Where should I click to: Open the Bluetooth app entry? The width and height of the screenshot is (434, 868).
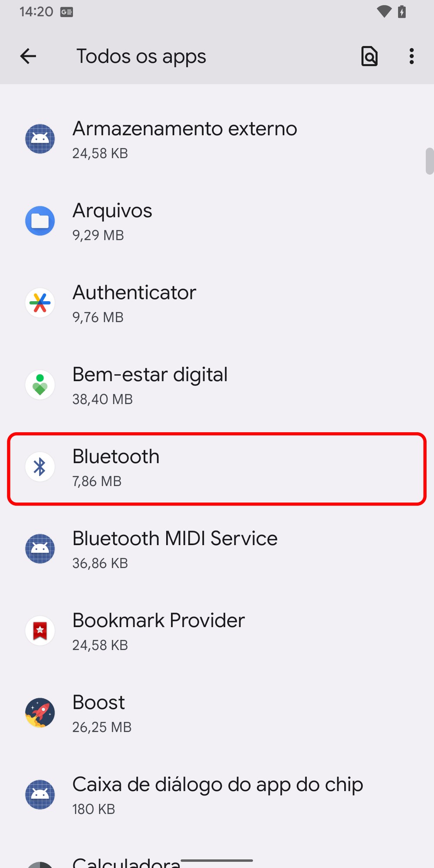pyautogui.click(x=217, y=469)
